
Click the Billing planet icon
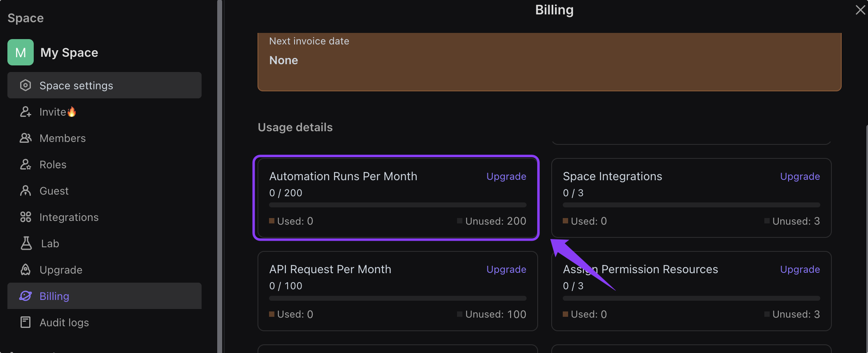(26, 296)
